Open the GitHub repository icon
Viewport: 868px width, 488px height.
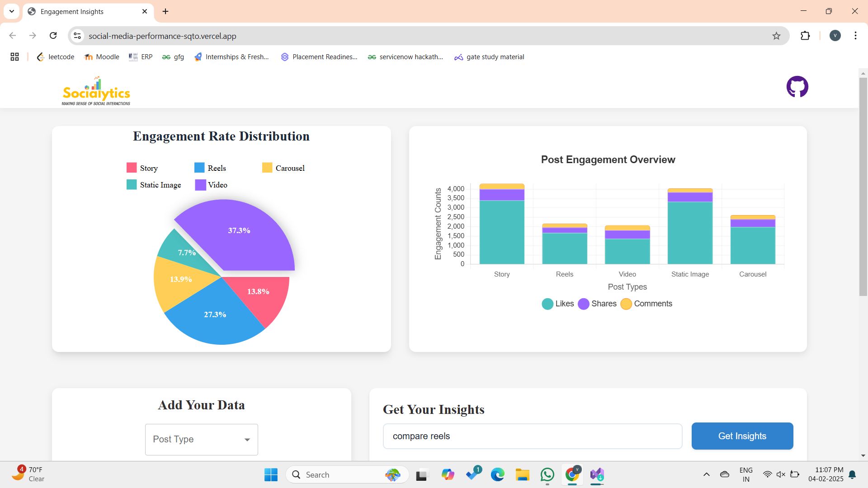click(x=797, y=87)
